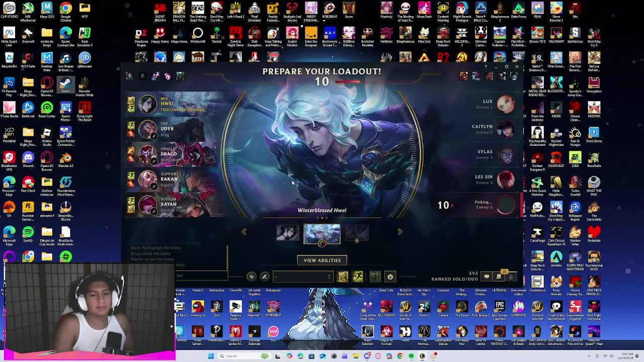This screenshot has height=362, width=644.
Task: Click the chat log scrollbar
Action: [x=227, y=257]
